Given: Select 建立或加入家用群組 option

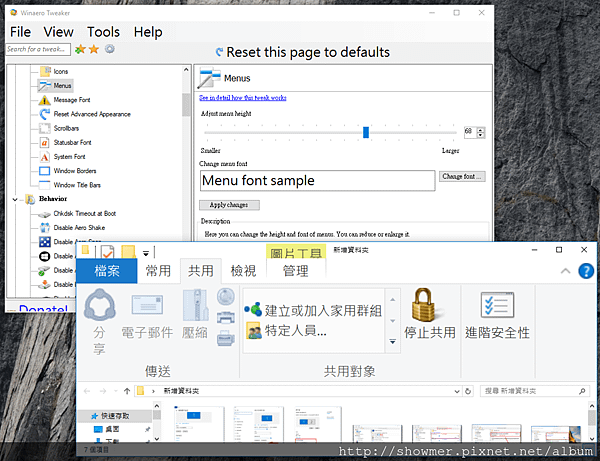Looking at the screenshot, I should click(x=313, y=310).
